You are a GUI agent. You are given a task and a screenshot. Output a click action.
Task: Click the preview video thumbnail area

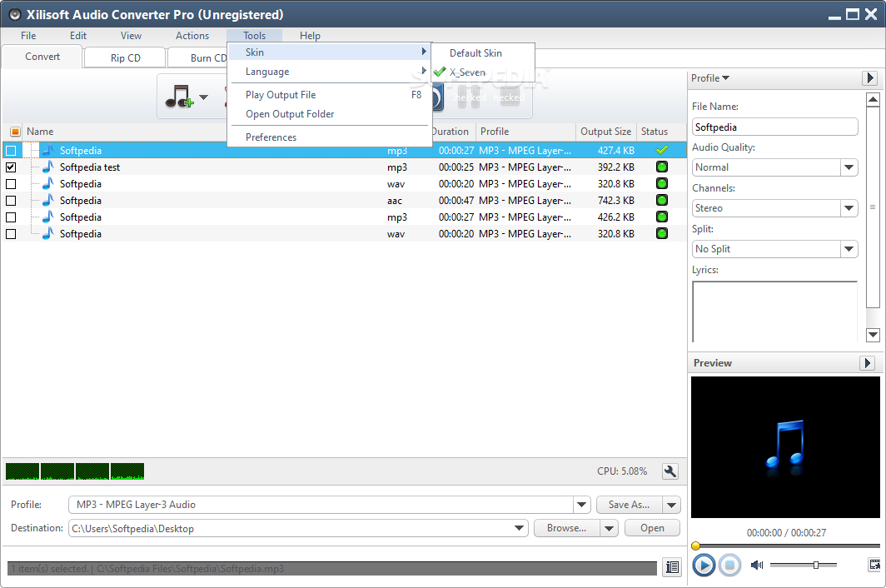785,447
